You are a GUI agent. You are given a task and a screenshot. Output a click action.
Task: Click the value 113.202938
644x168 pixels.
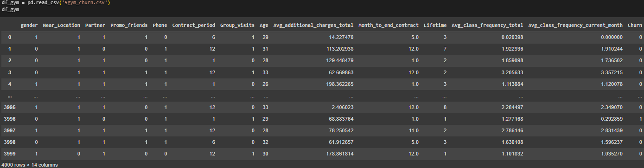(340, 49)
